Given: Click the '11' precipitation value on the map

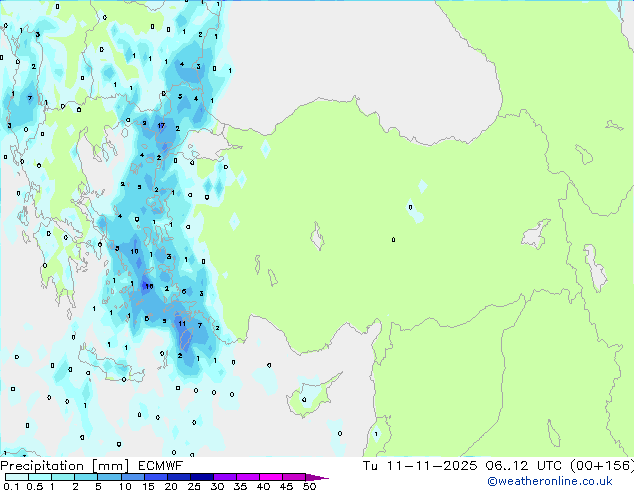Looking at the screenshot, I should (182, 323).
